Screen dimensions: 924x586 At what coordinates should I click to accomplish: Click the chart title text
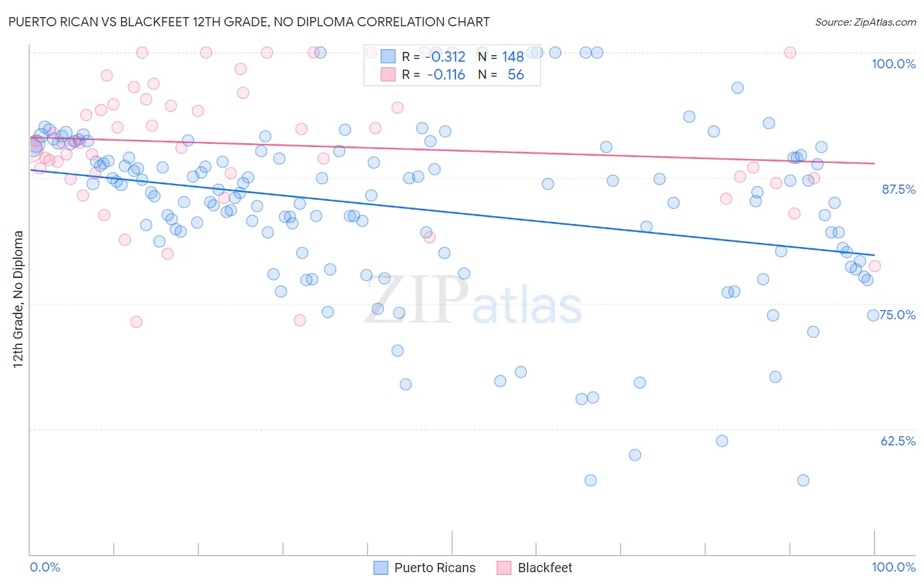249,22
